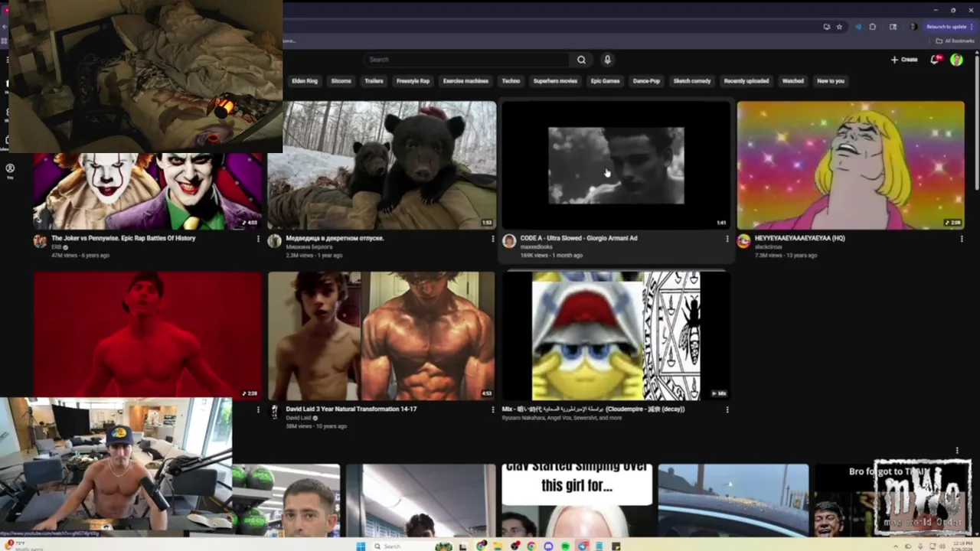This screenshot has width=980, height=551.
Task: Open options for HEYYEYAAEYAAAEYAEYAA video
Action: tap(962, 239)
